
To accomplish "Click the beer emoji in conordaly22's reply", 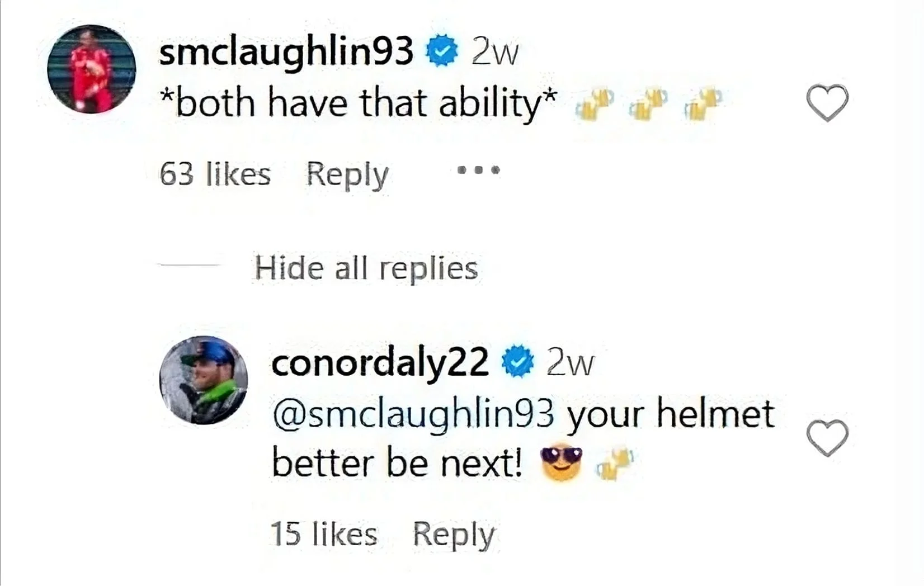I will pos(615,462).
